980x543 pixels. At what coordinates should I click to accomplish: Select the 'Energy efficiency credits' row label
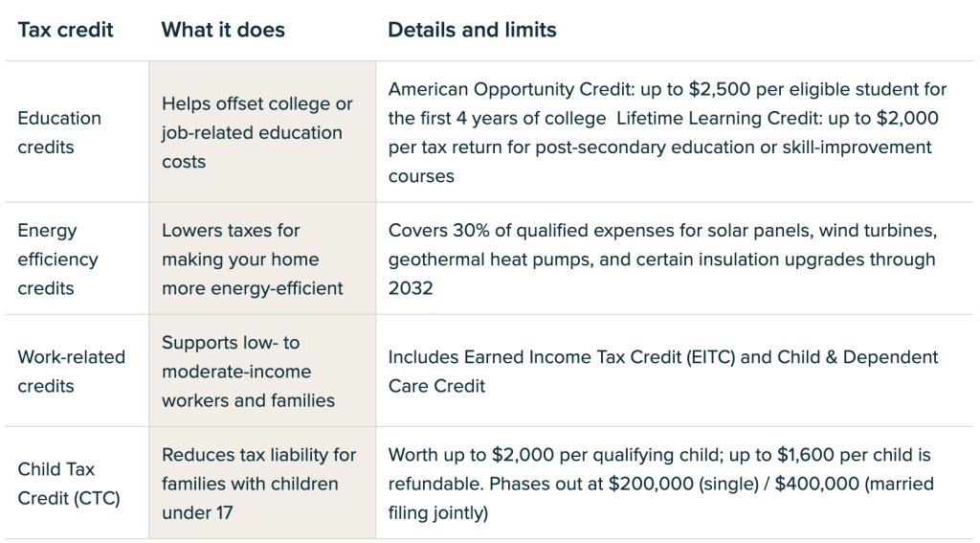click(59, 259)
